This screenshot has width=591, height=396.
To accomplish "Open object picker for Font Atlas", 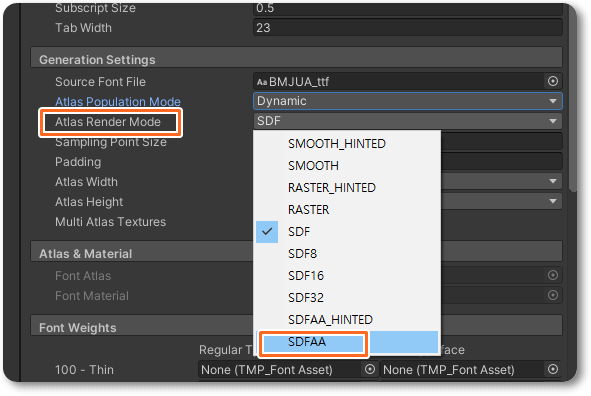I will (x=553, y=275).
